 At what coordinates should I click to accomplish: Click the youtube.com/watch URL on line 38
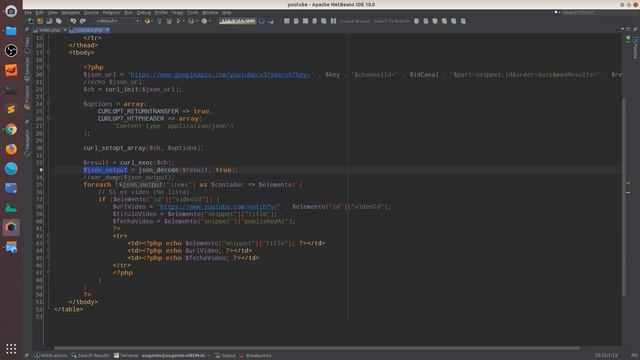pos(218,207)
